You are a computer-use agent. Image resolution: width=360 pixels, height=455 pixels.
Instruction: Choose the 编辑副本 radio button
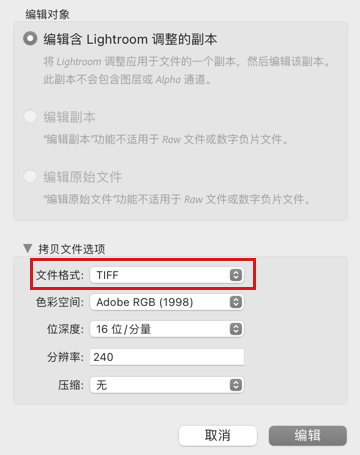[30, 116]
